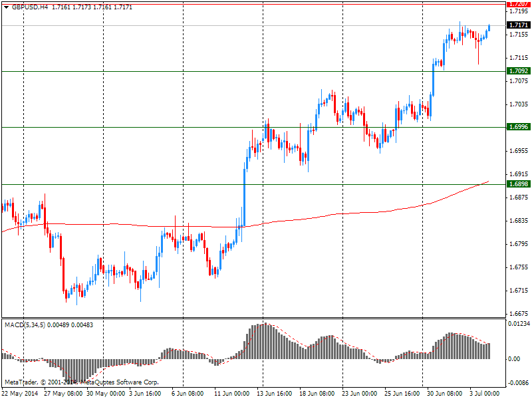The width and height of the screenshot is (532, 399).
Task: Click the 30 Jun 08:00 time label
Action: point(444,394)
